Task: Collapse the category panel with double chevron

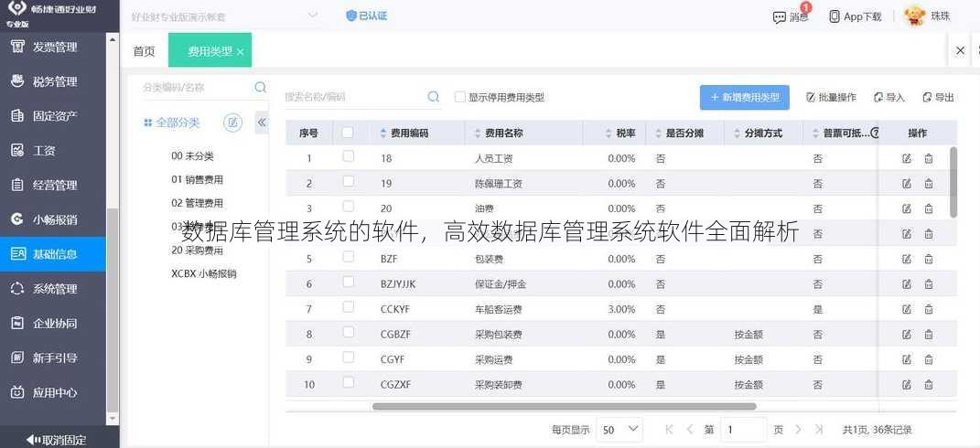Action: tap(262, 123)
